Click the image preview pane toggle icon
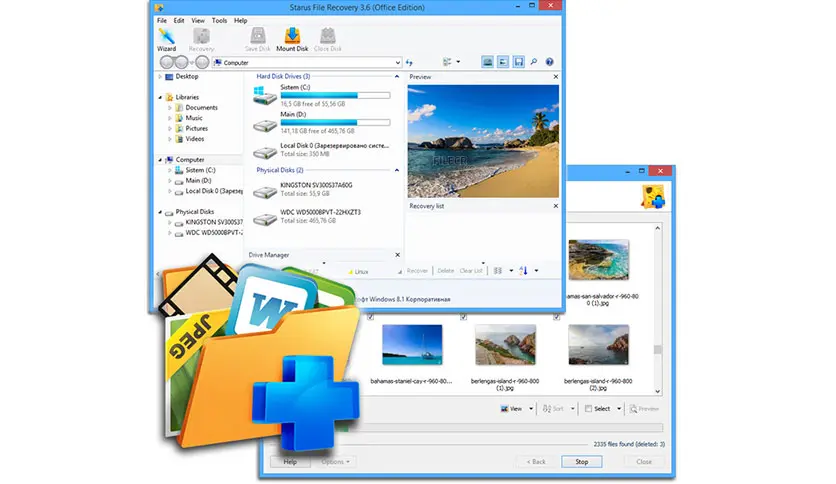 (x=487, y=62)
